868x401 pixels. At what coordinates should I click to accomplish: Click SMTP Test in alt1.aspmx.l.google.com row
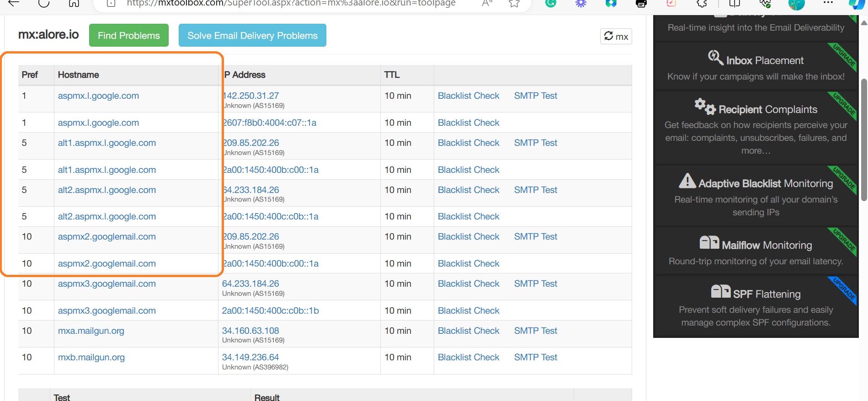click(536, 143)
